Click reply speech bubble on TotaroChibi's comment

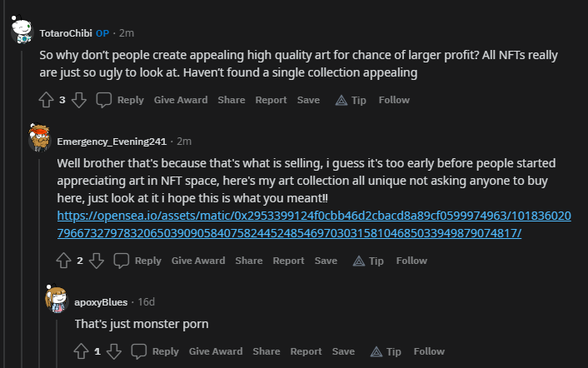pos(104,100)
